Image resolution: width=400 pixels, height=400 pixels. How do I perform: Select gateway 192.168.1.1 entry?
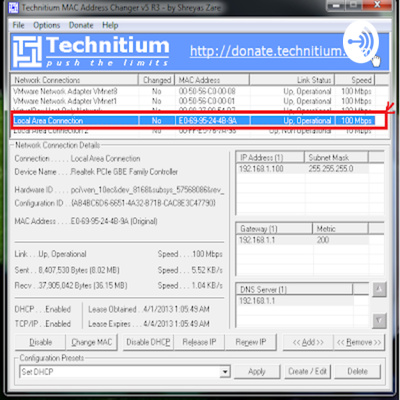click(x=257, y=240)
